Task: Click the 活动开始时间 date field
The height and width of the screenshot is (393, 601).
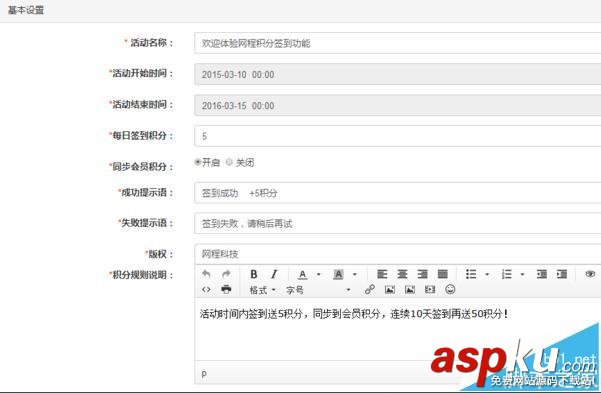Action: (x=397, y=74)
